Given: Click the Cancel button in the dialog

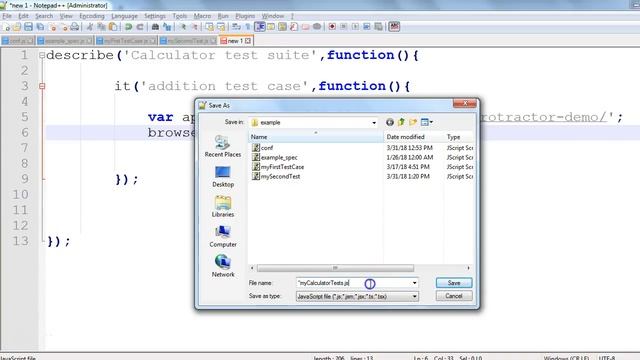Looking at the screenshot, I should (x=454, y=296).
